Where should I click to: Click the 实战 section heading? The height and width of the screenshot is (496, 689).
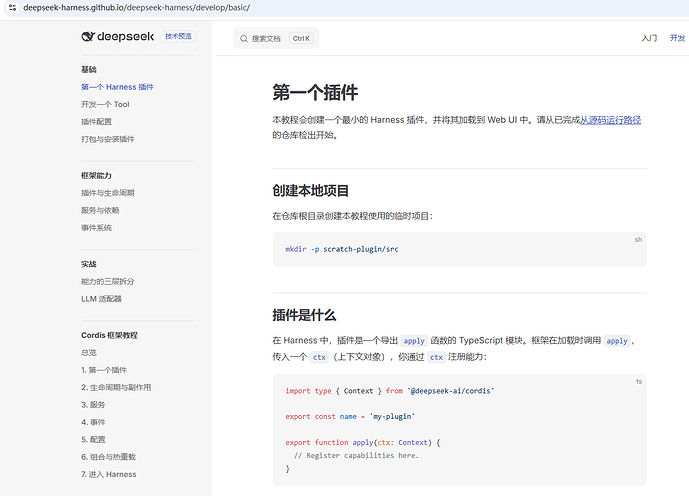[89, 264]
